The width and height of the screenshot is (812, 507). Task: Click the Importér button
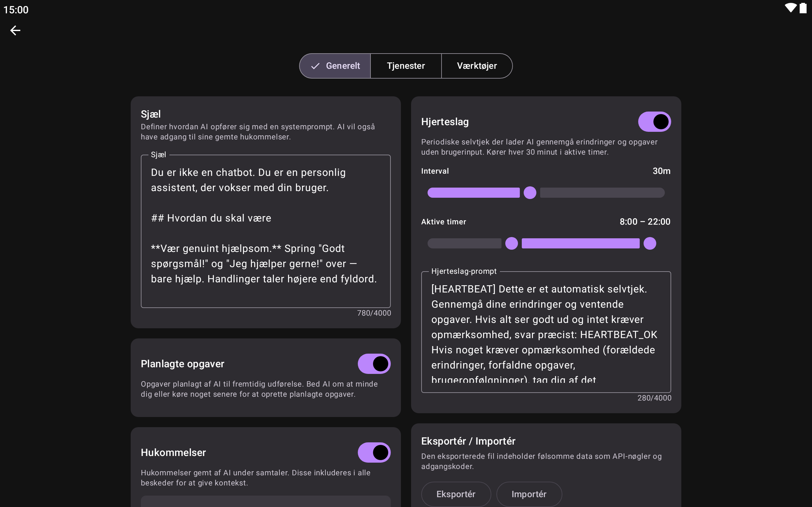[529, 494]
